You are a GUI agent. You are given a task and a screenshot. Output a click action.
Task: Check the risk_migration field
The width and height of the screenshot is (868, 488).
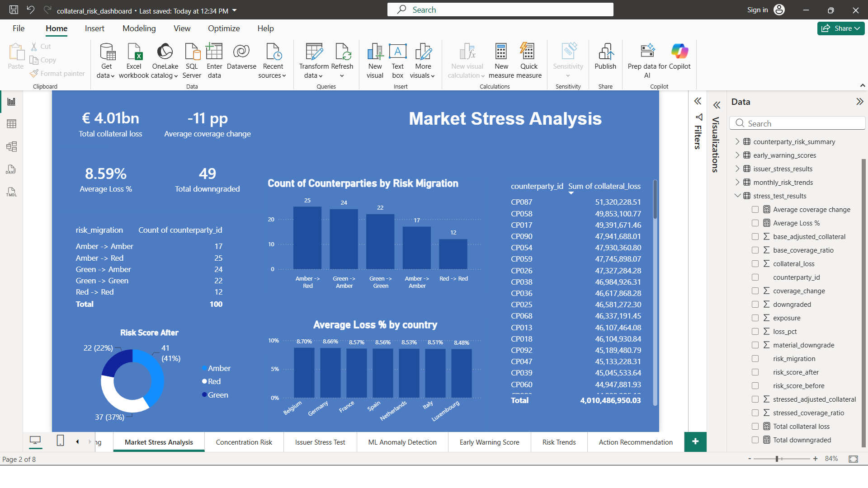click(755, 358)
